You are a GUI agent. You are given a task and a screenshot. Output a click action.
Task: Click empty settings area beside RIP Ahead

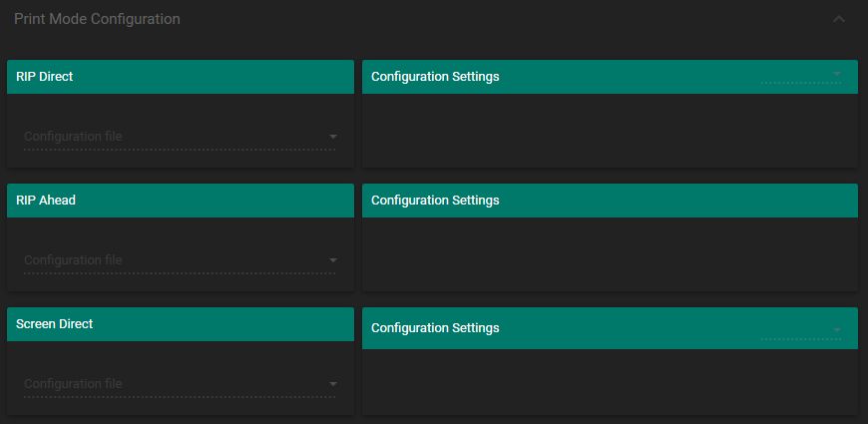(610, 254)
